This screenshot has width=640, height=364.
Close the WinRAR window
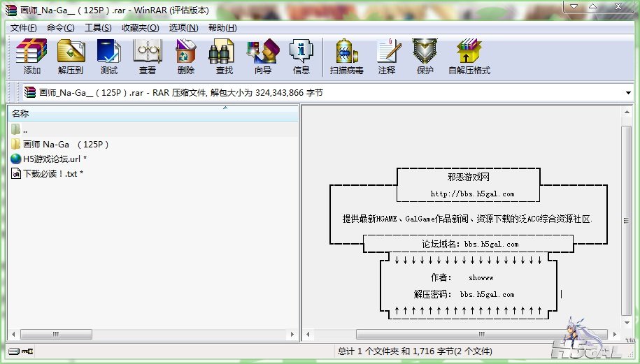point(618,6)
